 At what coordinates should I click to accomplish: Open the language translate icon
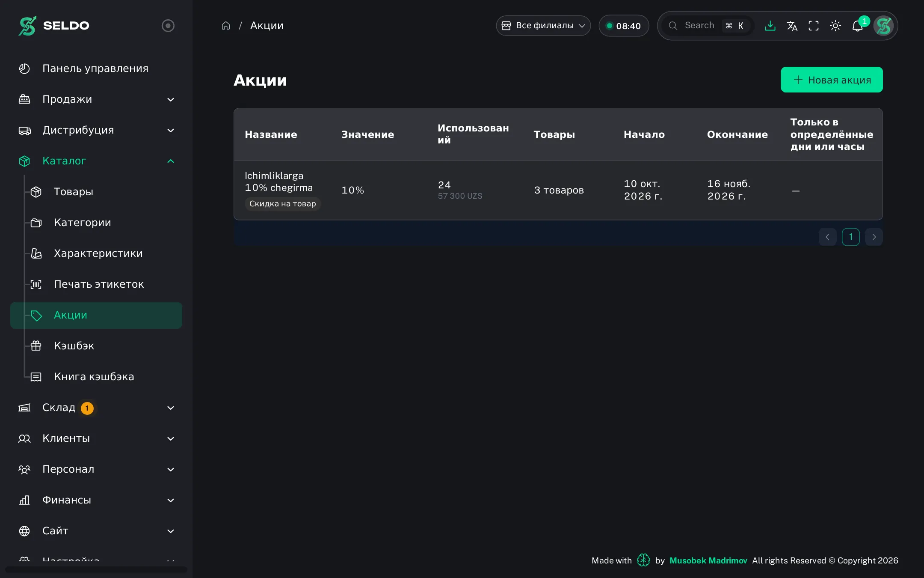tap(792, 26)
